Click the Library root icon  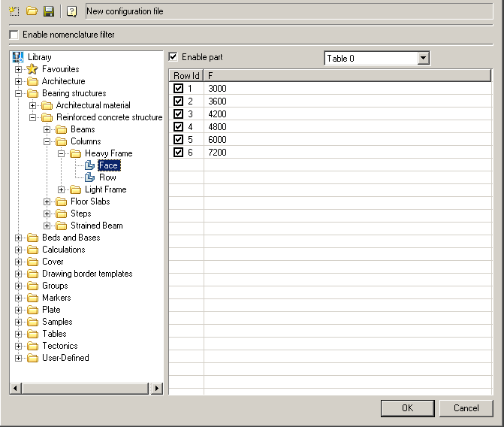19,57
